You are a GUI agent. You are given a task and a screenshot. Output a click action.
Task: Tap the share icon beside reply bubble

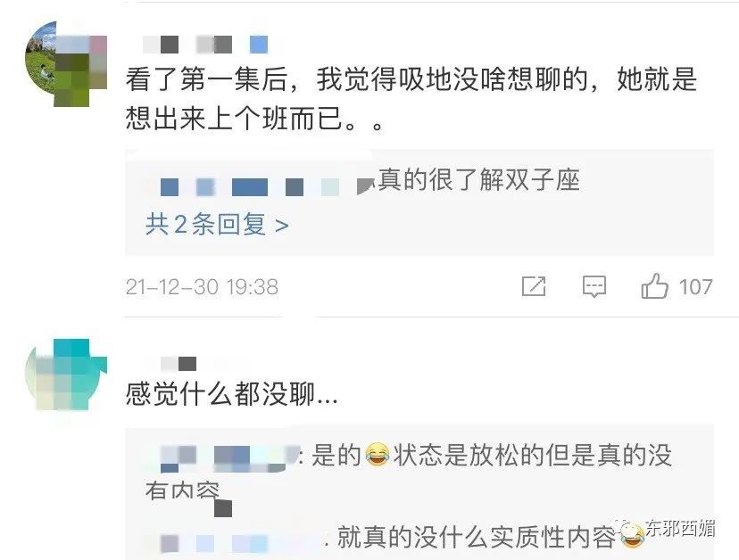[x=534, y=286]
